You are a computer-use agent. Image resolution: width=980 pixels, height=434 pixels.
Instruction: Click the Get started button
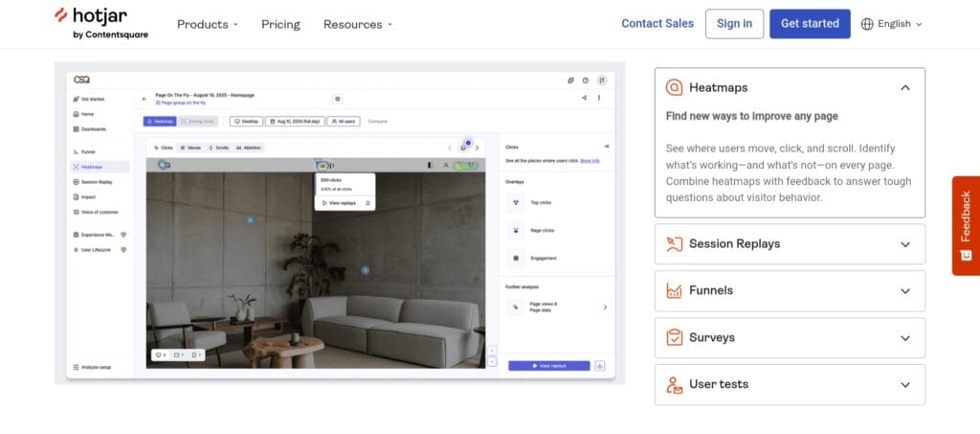tap(810, 24)
